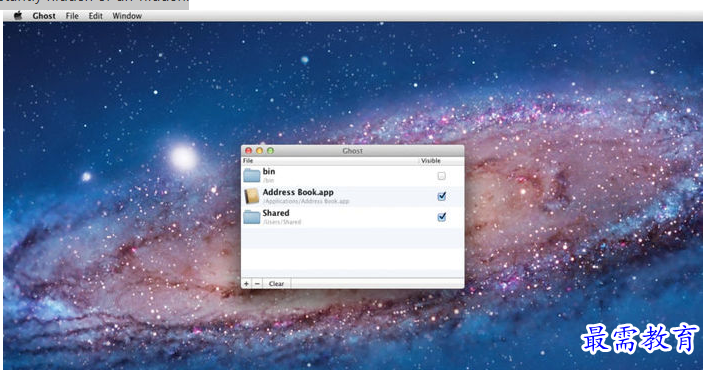Remove selected file with minus button
This screenshot has width=705, height=370.
(x=257, y=284)
